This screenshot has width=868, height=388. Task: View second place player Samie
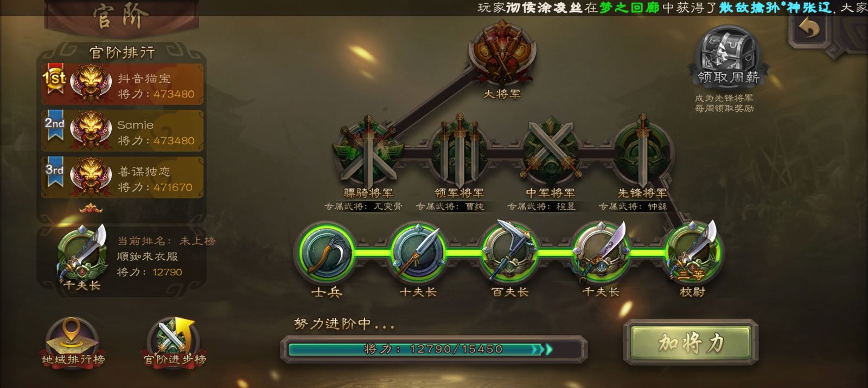(x=122, y=131)
